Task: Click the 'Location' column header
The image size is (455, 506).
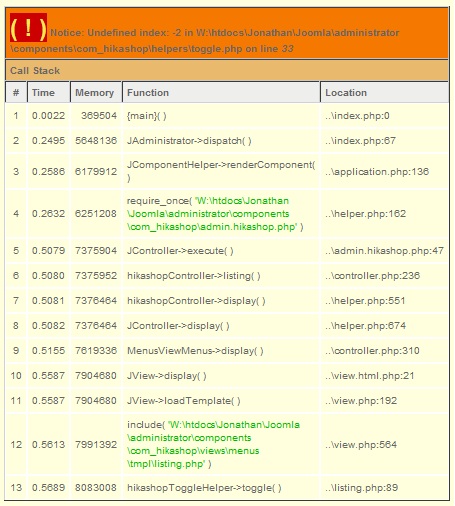Action: (x=346, y=93)
